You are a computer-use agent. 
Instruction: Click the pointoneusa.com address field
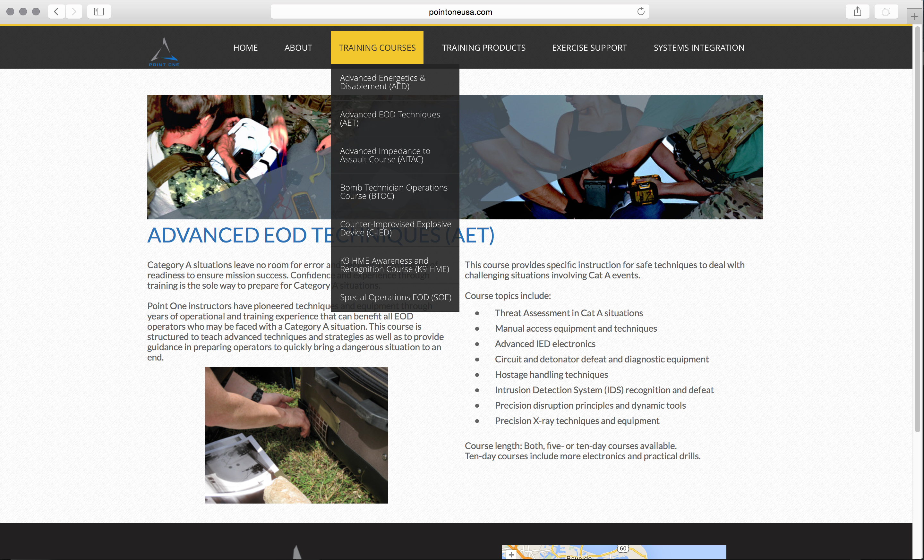[x=460, y=12]
